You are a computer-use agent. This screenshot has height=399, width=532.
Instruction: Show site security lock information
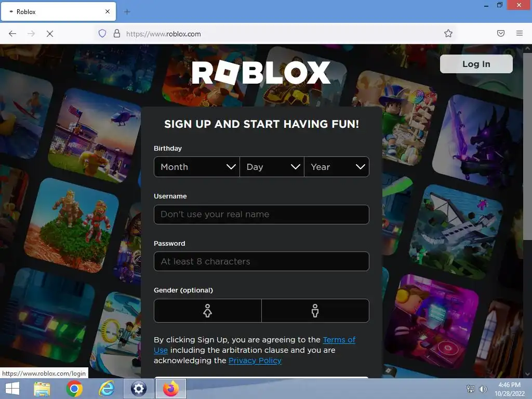pyautogui.click(x=117, y=33)
